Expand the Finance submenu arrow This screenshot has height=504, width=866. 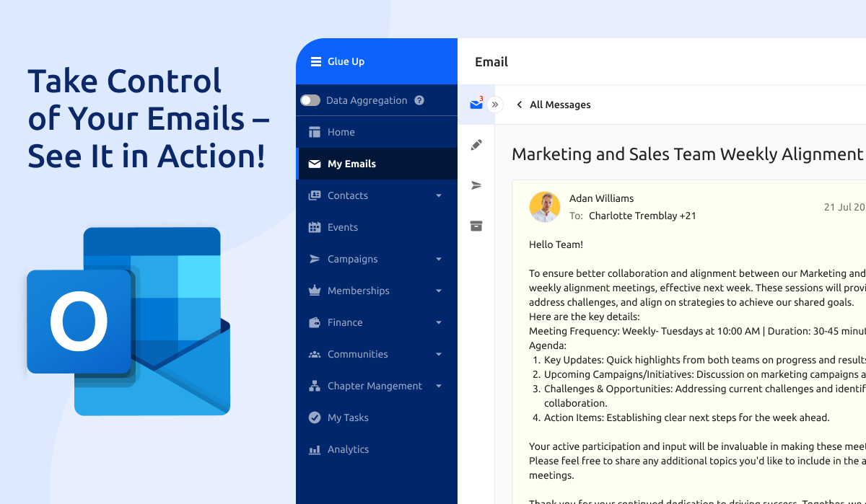pyautogui.click(x=439, y=322)
